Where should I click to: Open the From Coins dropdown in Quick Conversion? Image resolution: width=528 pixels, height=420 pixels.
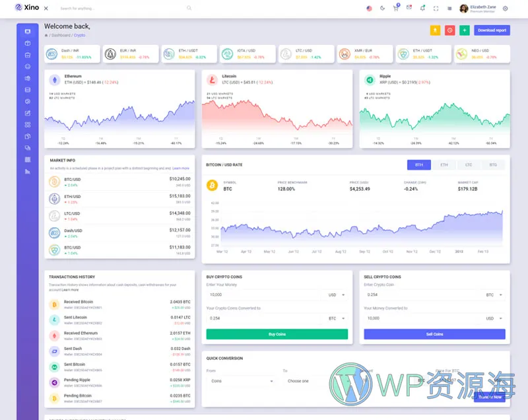click(x=241, y=381)
